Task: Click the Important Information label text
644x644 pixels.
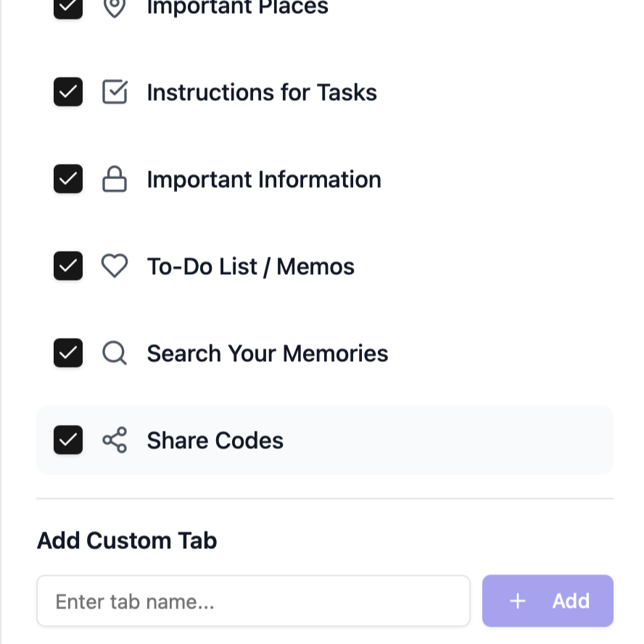Action: (x=263, y=179)
